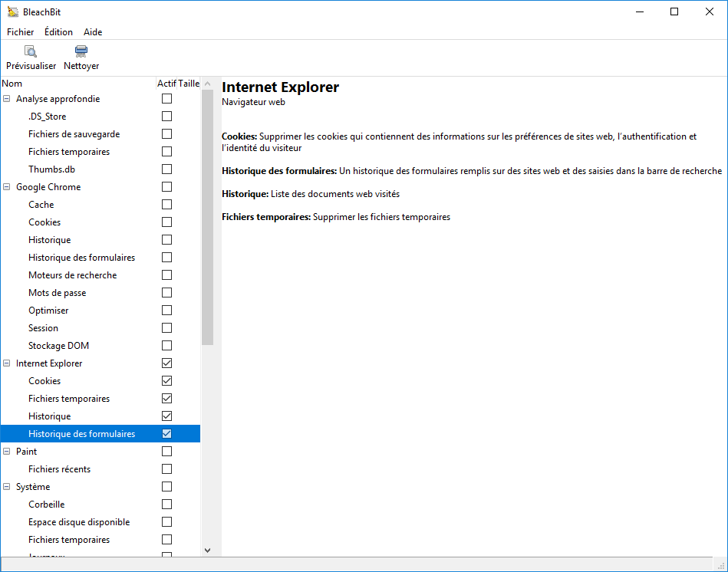Select Fichiers temporaires label under Système
728x572 pixels.
coord(69,540)
